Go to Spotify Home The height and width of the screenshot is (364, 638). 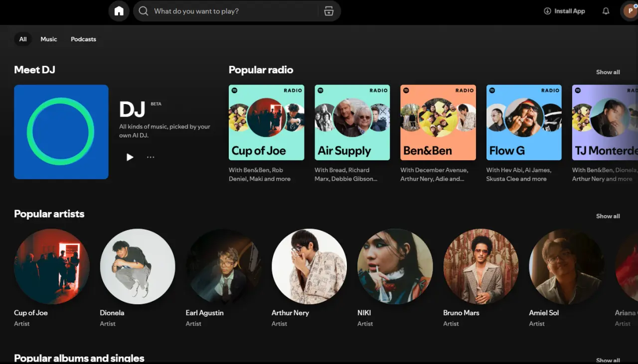119,11
